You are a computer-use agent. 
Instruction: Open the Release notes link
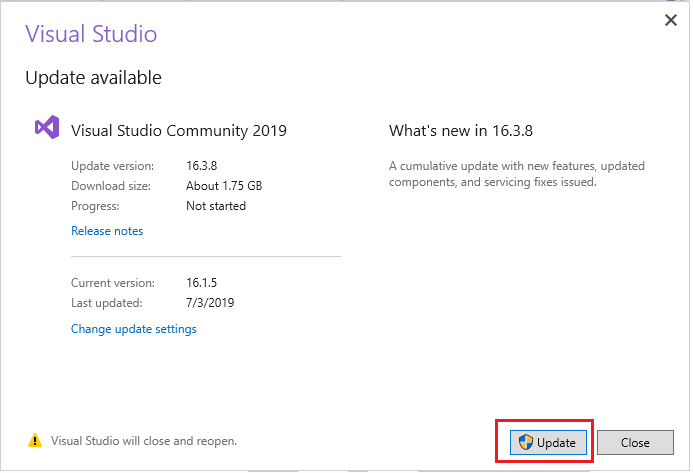point(107,231)
